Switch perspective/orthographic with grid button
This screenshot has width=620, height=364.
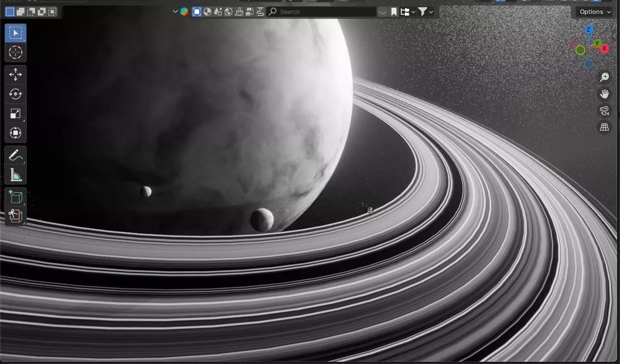pyautogui.click(x=604, y=127)
